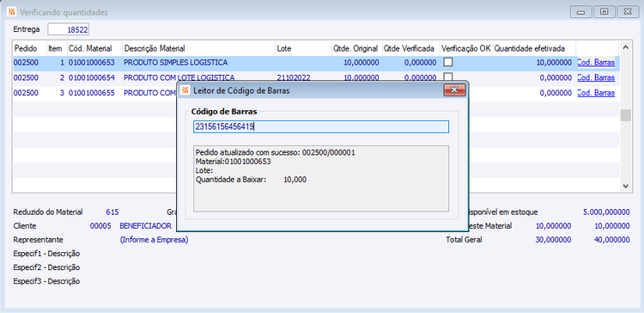Click the Leitor de Código de Barras dialog icon
Viewport: 644px width, 313px height.
[x=185, y=91]
